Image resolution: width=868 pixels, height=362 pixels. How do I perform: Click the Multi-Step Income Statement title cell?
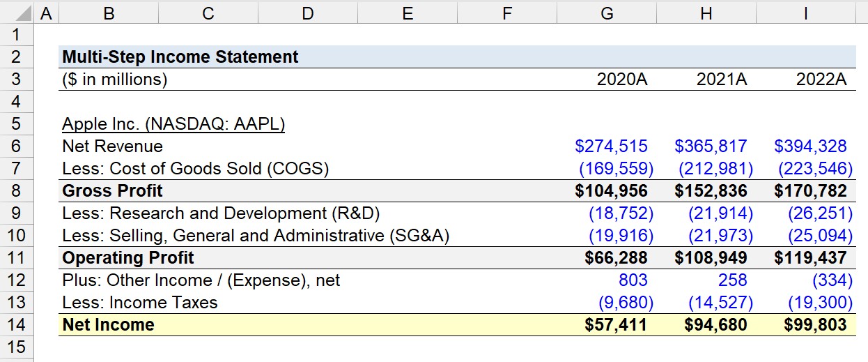180,56
